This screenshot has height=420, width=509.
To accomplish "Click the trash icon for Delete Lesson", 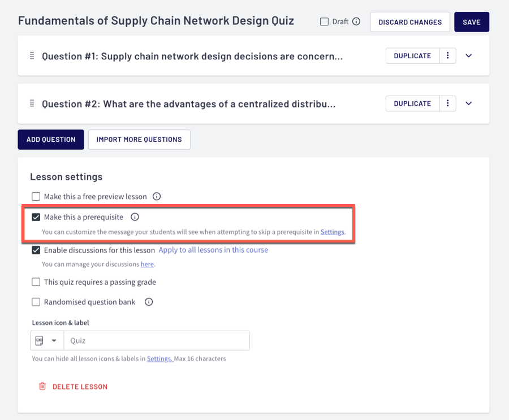I will tap(42, 387).
